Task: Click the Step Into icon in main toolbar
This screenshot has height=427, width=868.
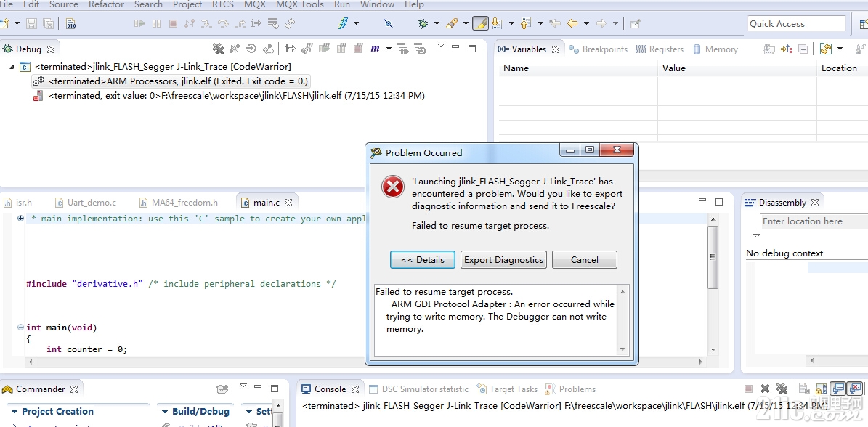Action: pos(206,24)
